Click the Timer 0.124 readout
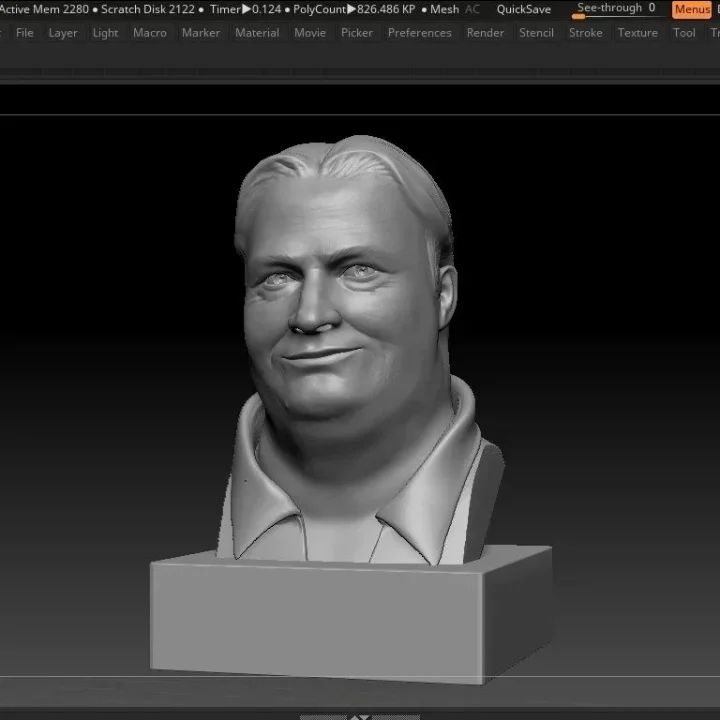 point(245,9)
